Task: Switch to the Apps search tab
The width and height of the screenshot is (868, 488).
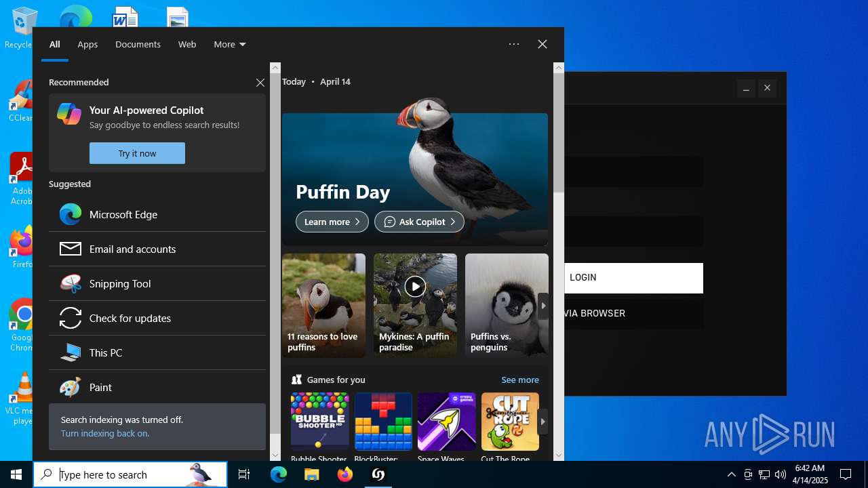Action: coord(87,44)
